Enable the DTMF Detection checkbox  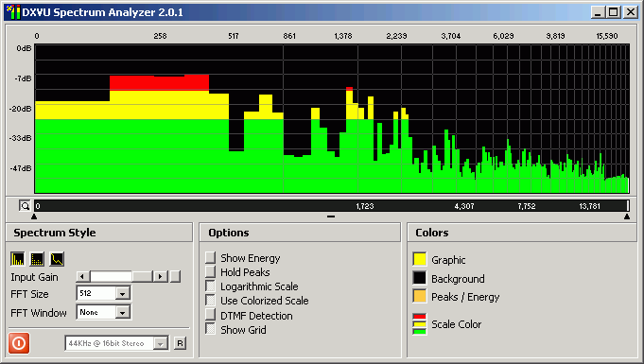coord(210,315)
